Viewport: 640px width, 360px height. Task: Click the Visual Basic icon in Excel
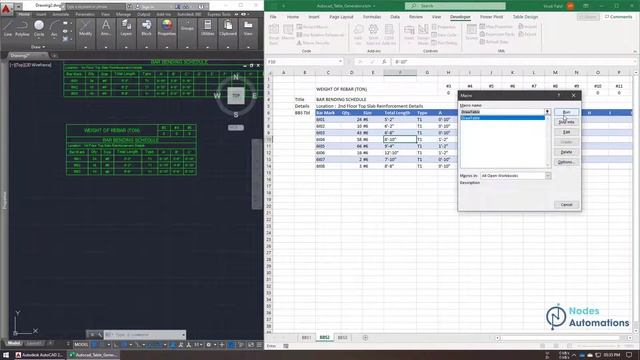274,34
